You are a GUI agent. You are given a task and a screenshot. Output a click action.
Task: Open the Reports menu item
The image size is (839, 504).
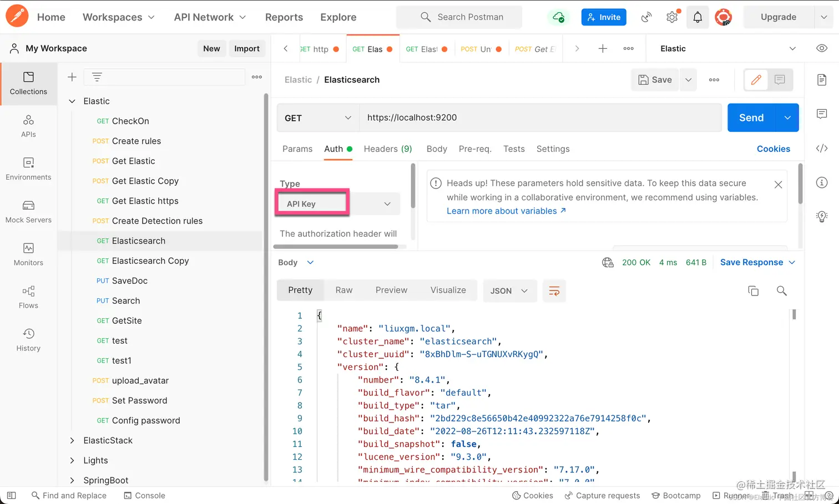(284, 17)
